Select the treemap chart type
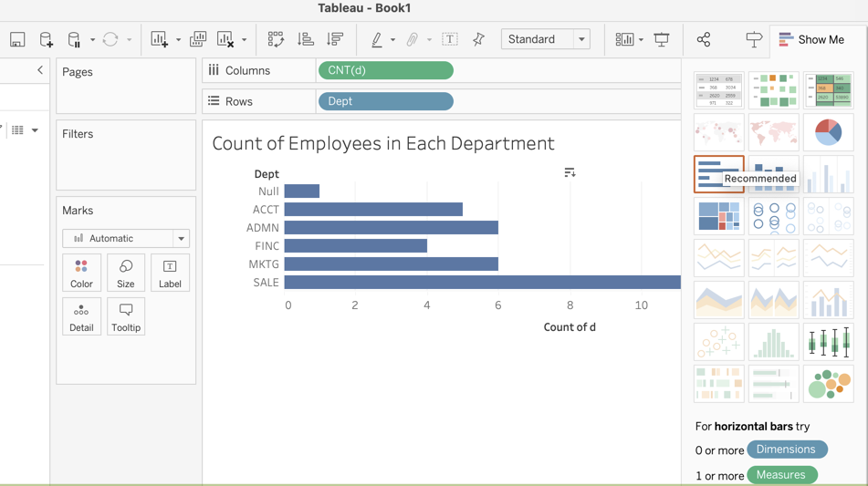The height and width of the screenshot is (486, 868). pos(719,216)
